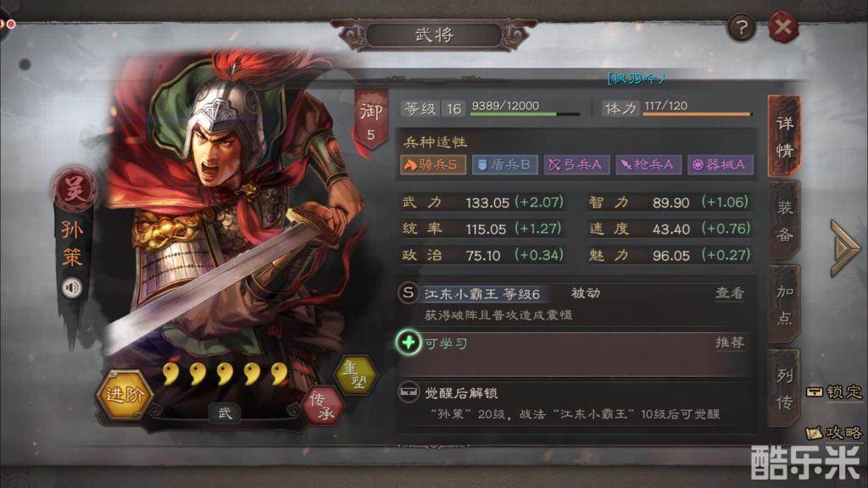Switch to the 详情 details tab
The image size is (868, 488).
784,136
